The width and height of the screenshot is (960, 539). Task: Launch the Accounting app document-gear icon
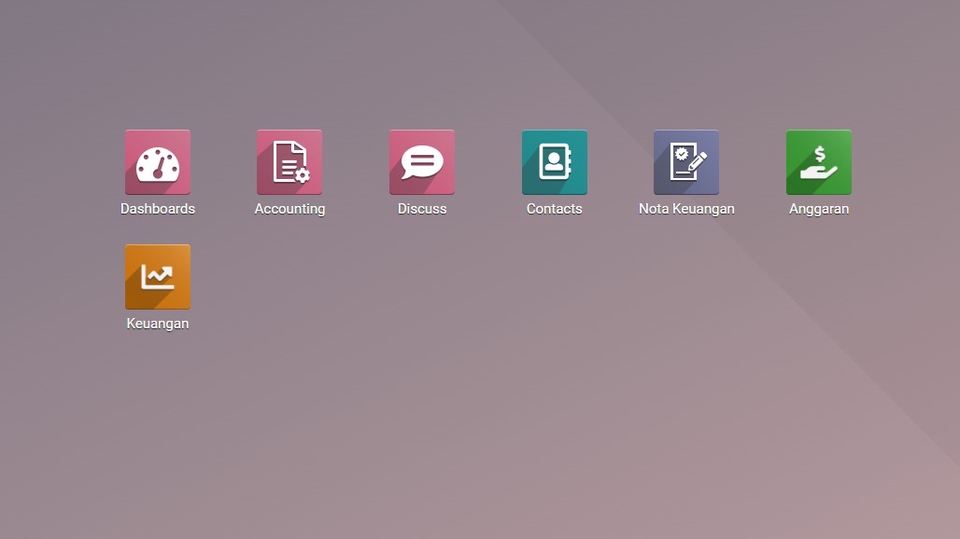[290, 162]
